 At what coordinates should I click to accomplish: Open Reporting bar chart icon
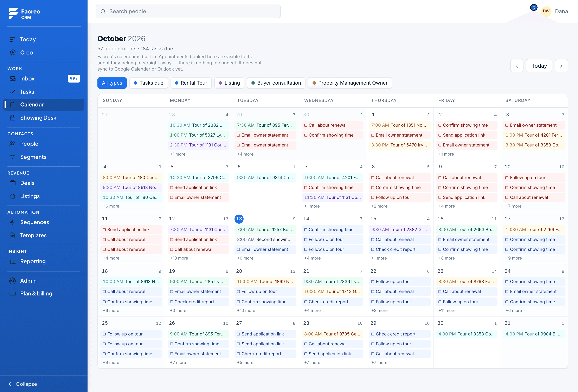click(12, 261)
